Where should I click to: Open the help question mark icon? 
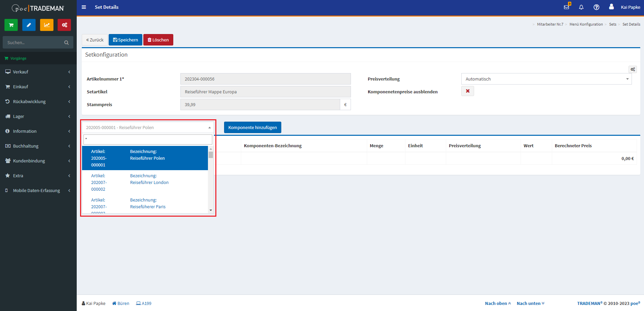[x=596, y=7]
